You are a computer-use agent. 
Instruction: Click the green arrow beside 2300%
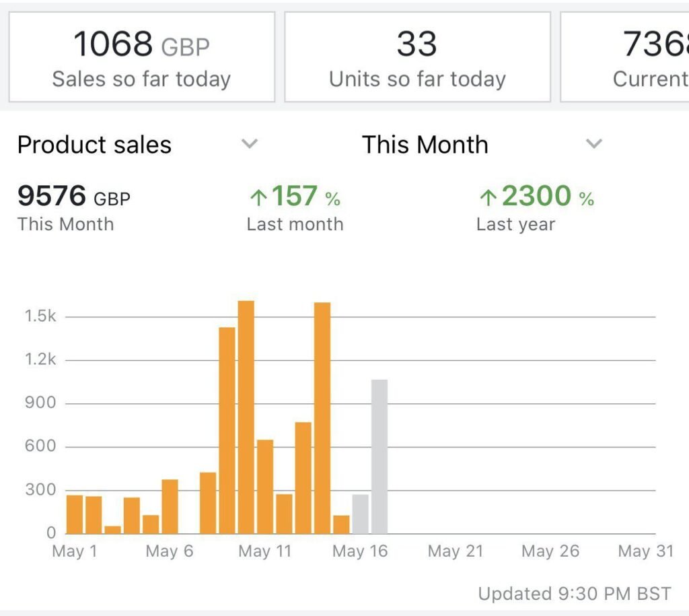tap(488, 198)
